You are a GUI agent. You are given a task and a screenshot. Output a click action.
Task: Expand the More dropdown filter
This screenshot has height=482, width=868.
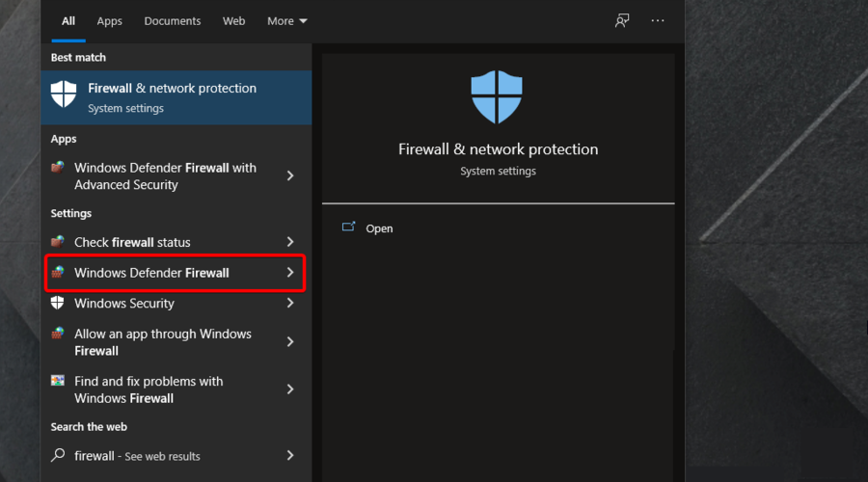pos(286,21)
